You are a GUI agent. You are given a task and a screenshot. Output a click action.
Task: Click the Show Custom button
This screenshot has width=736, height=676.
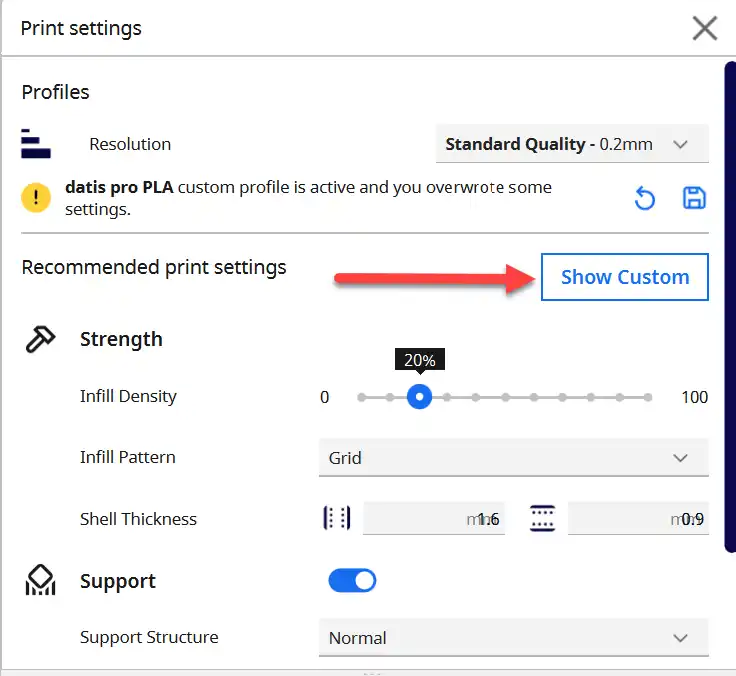[x=625, y=277]
